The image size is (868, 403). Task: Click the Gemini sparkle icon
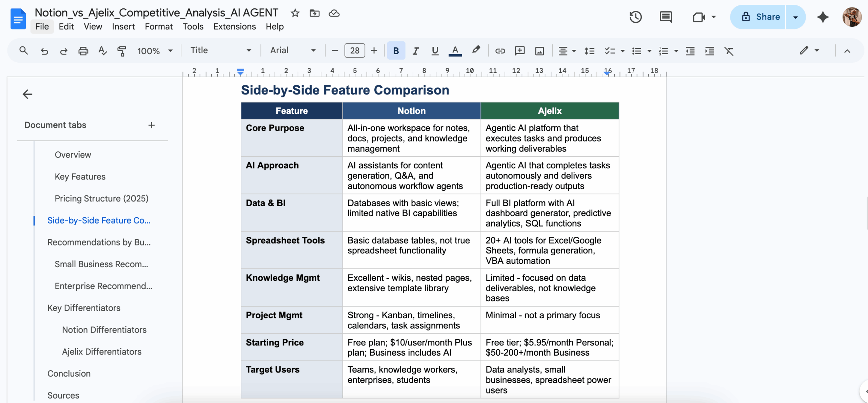point(823,17)
